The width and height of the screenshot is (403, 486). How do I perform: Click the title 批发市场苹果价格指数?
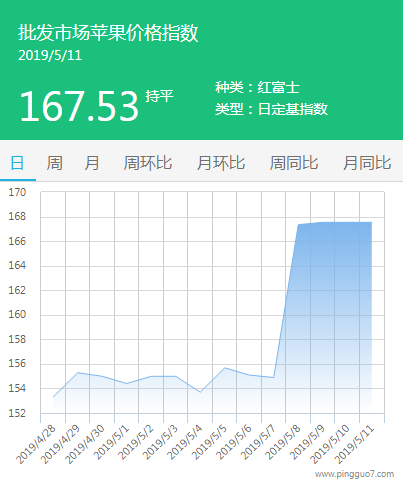(x=108, y=33)
